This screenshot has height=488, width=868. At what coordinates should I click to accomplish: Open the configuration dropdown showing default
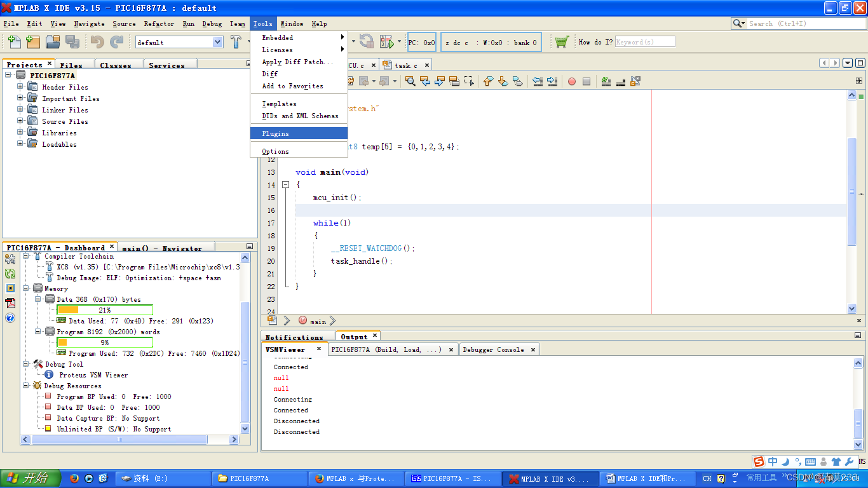pyautogui.click(x=179, y=42)
